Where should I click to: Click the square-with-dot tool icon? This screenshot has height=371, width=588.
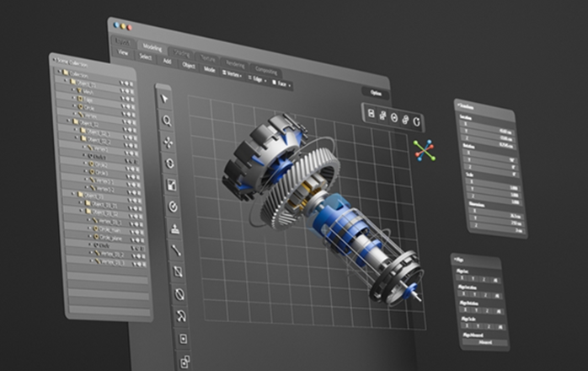183,339
